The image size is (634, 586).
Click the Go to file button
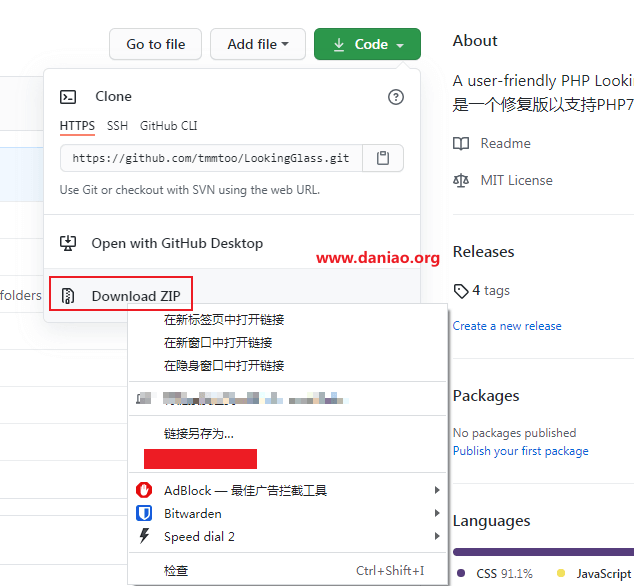[155, 44]
